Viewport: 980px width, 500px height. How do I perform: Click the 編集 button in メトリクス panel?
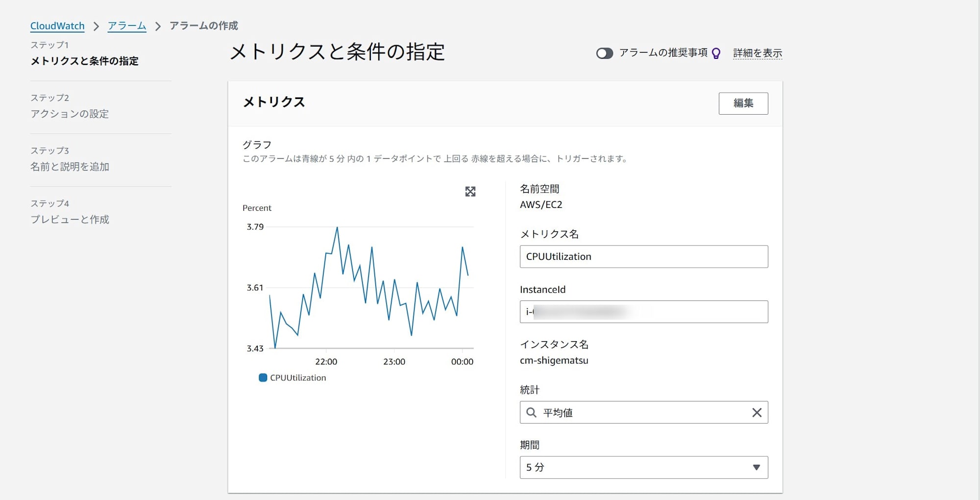click(x=743, y=103)
